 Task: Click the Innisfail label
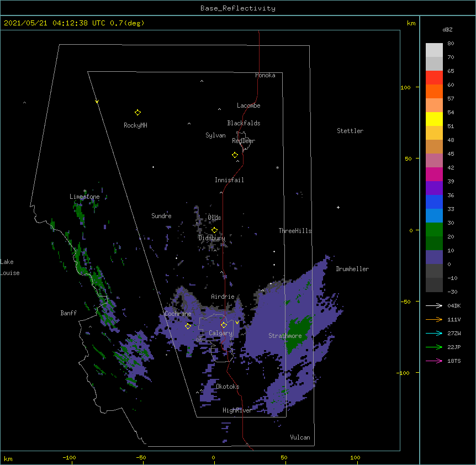coord(229,180)
